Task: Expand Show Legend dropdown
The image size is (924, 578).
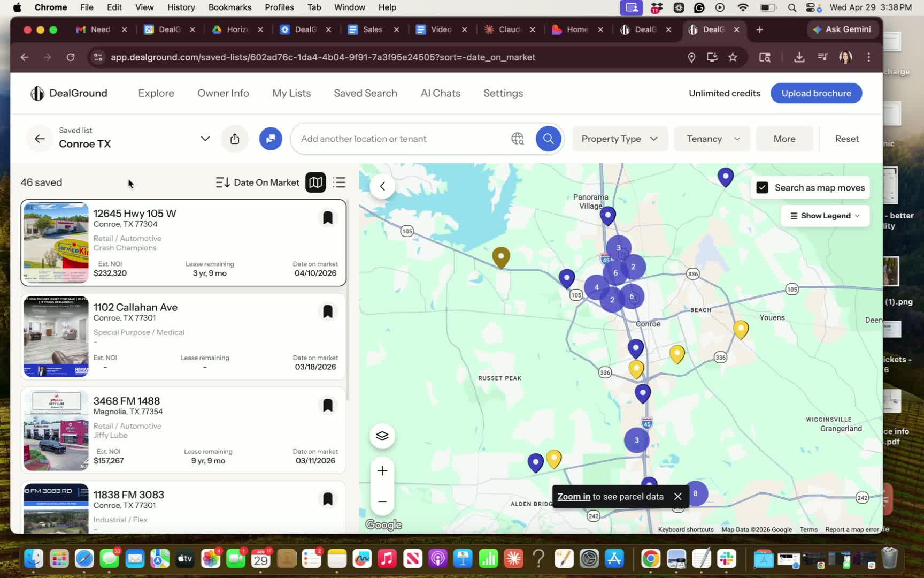Action: coord(825,216)
